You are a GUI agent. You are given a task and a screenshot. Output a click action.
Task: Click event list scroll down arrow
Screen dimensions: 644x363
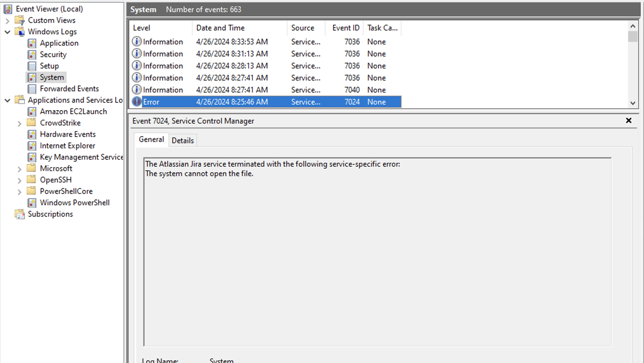click(x=633, y=103)
